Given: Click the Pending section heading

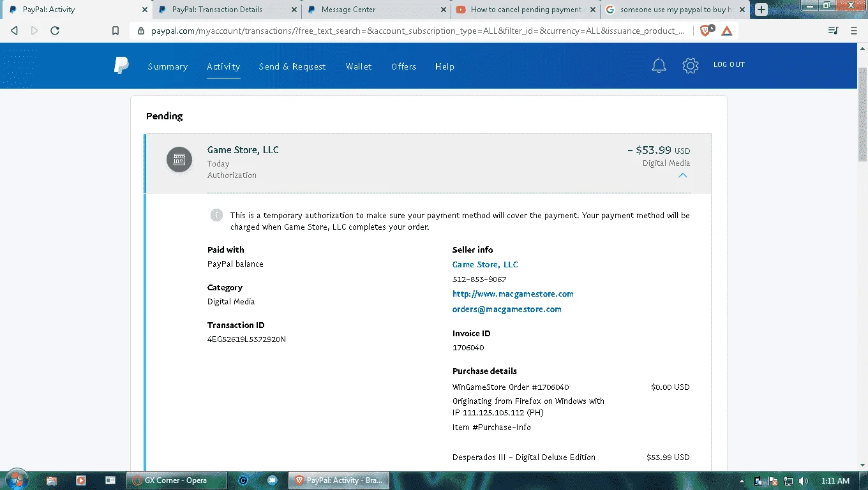Looking at the screenshot, I should tap(165, 116).
